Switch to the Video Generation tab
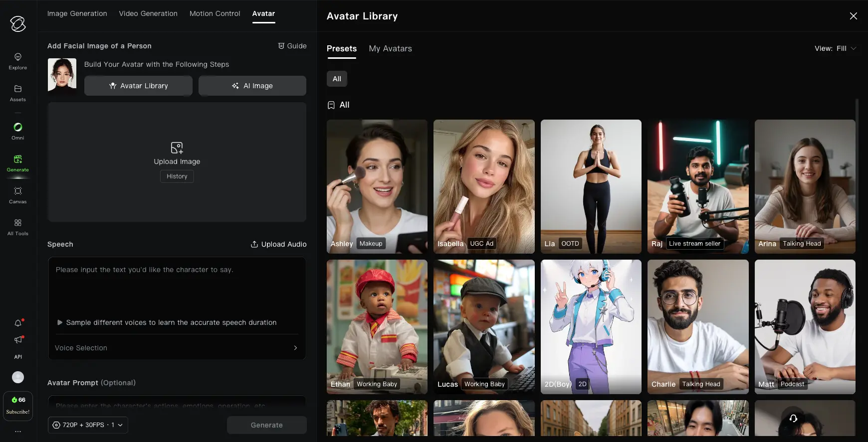The height and width of the screenshot is (442, 868). [148, 13]
